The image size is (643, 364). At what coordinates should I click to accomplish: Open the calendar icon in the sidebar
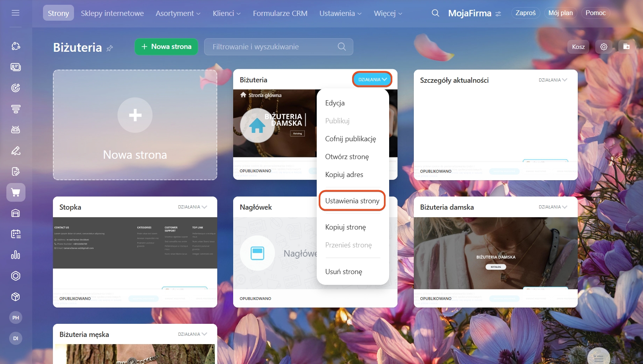pos(16,234)
